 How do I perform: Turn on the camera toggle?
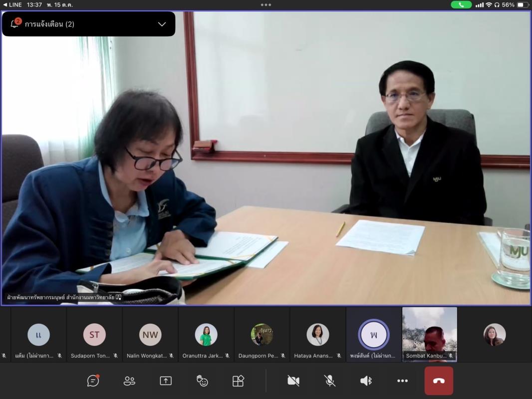pyautogui.click(x=293, y=381)
